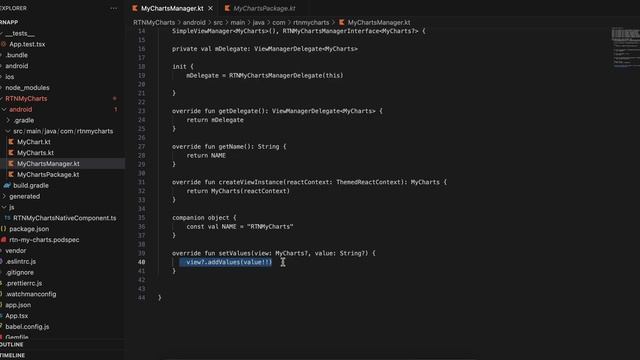Collapse the RTNMyCharts folder

click(x=26, y=98)
